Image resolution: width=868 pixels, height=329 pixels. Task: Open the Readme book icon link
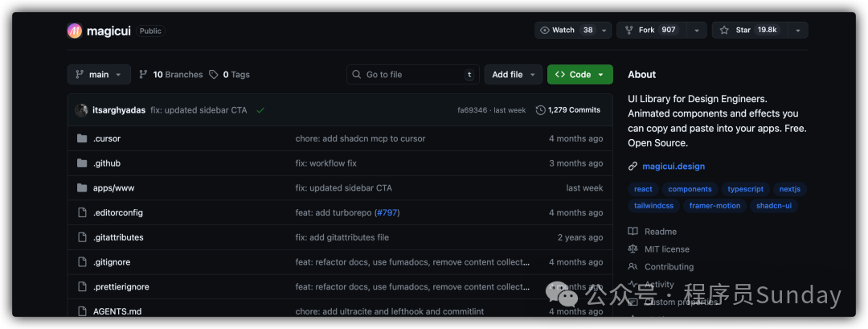[x=633, y=232]
